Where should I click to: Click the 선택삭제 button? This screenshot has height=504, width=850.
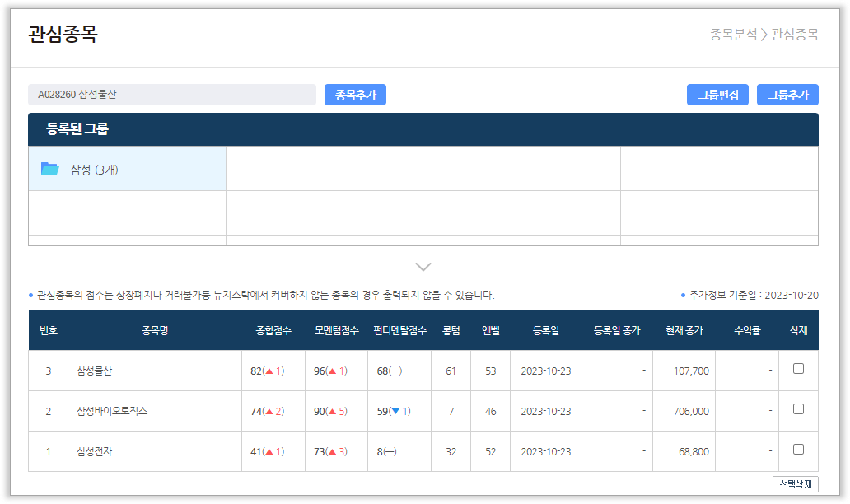click(x=795, y=484)
